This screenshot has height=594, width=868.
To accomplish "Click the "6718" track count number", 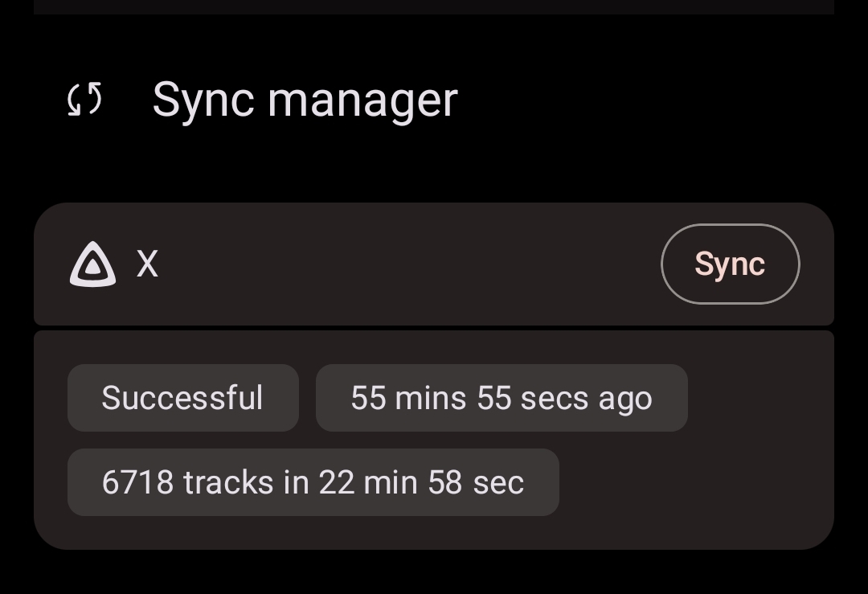I will click(x=137, y=482).
